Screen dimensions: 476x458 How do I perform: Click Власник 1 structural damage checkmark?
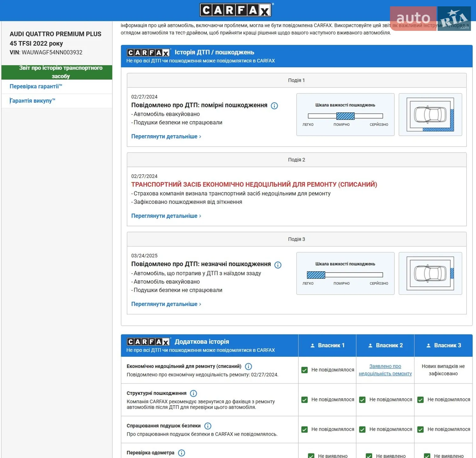click(305, 400)
